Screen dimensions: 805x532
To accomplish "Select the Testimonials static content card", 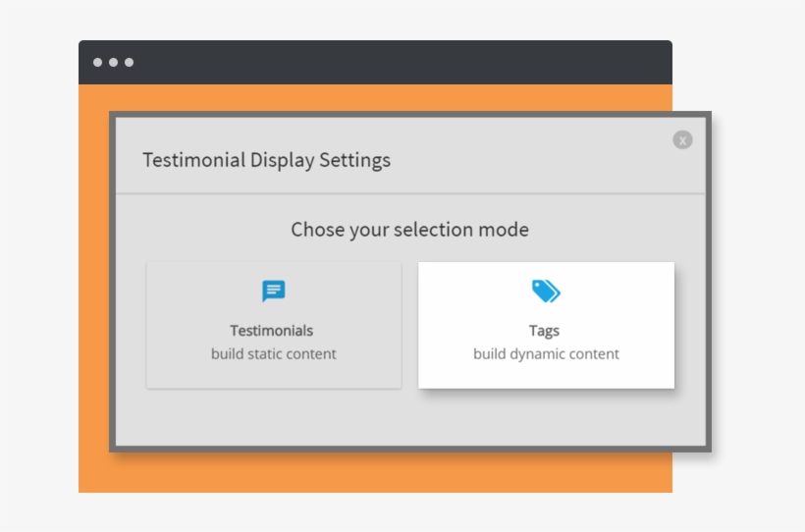I will (274, 325).
